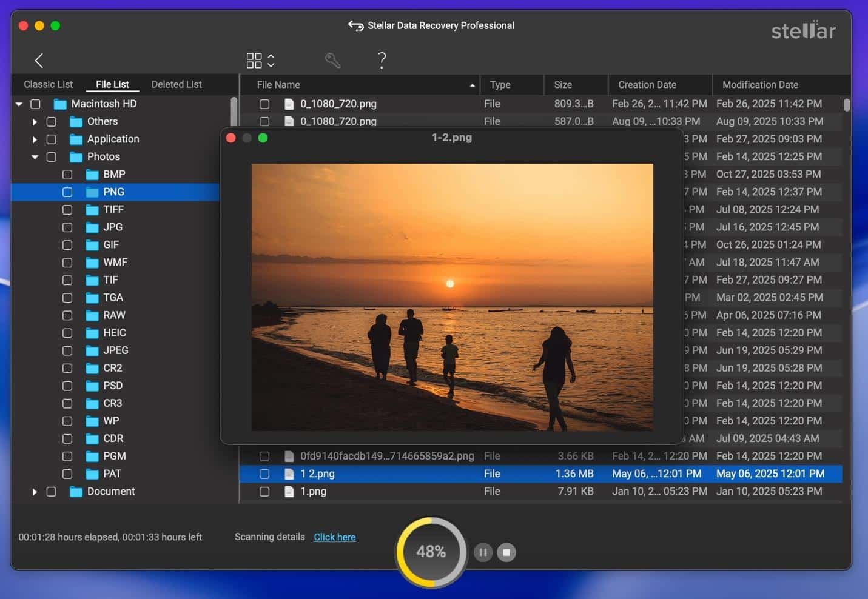Collapse the Photos tree item
868x599 pixels.
click(x=35, y=156)
